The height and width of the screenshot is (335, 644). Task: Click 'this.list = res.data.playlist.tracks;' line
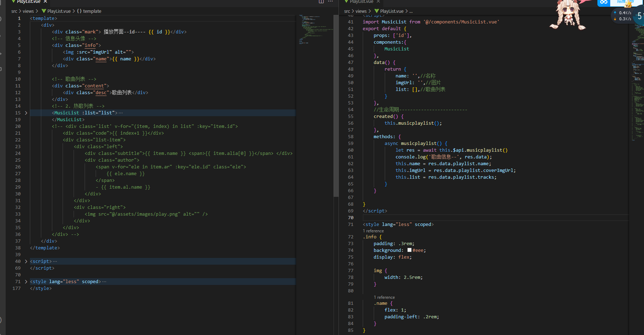(446, 177)
